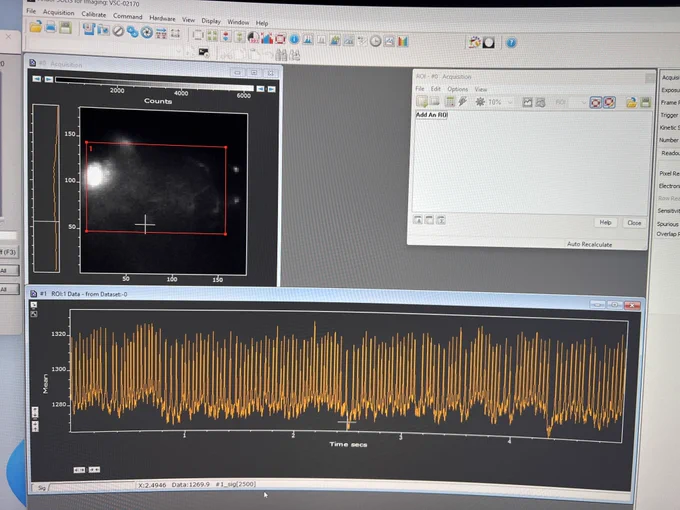Screen dimensions: 680x510
Task: Open a file using the main toolbar folder icon
Action: coord(36,27)
